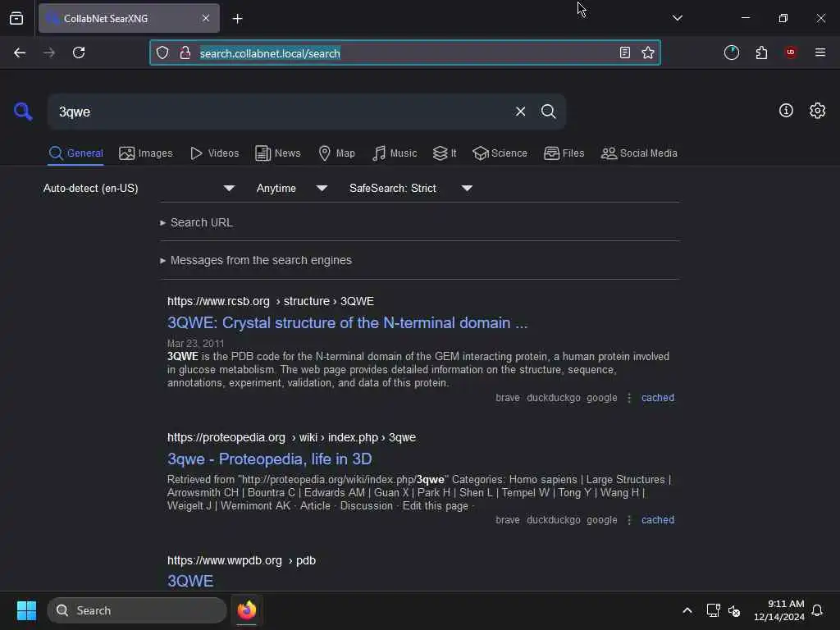Screen dimensions: 840x630
Task: Click the Firefox icon on the taskbar
Action: pyautogui.click(x=247, y=610)
